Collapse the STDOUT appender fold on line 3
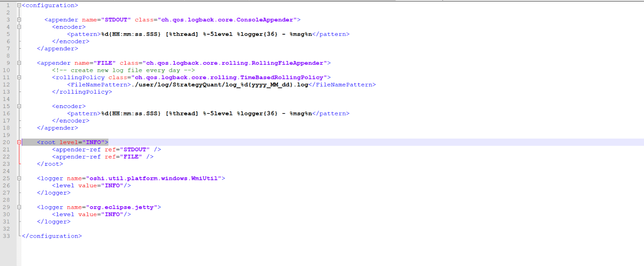This screenshot has height=266, width=644. 19,20
